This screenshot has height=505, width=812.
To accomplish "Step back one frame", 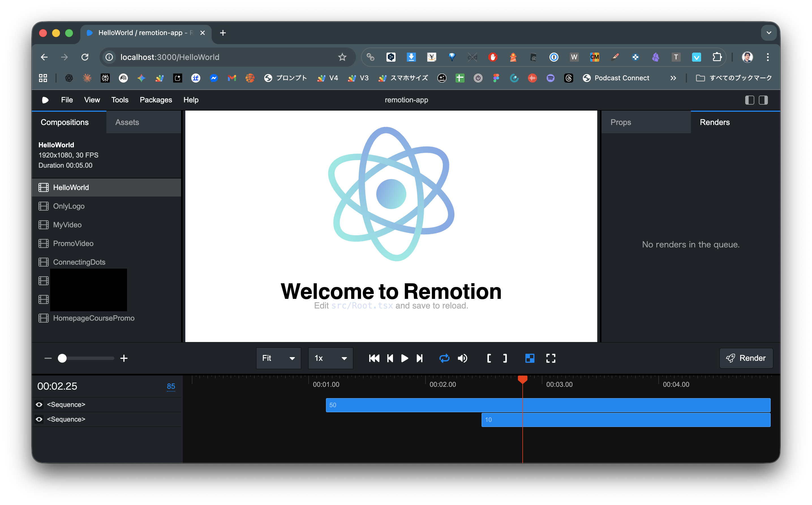I will (x=390, y=358).
